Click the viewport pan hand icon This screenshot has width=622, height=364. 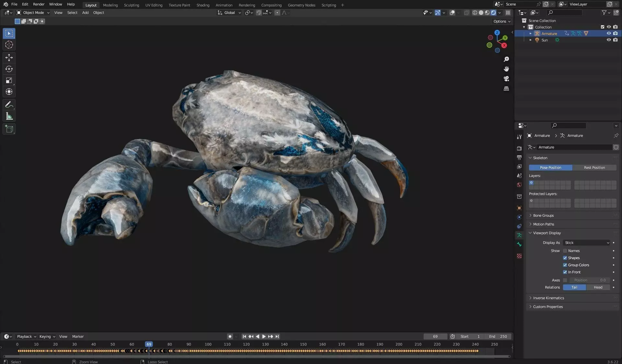[506, 69]
